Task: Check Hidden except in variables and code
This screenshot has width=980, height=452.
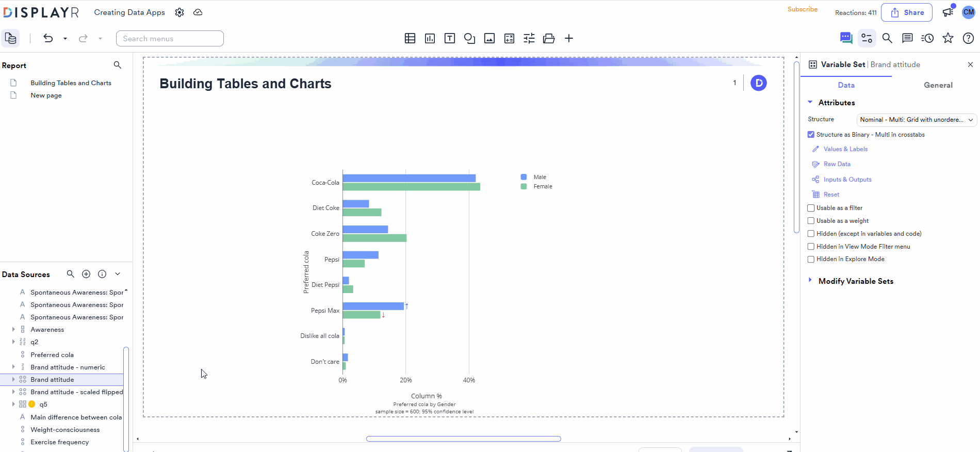Action: click(x=811, y=234)
